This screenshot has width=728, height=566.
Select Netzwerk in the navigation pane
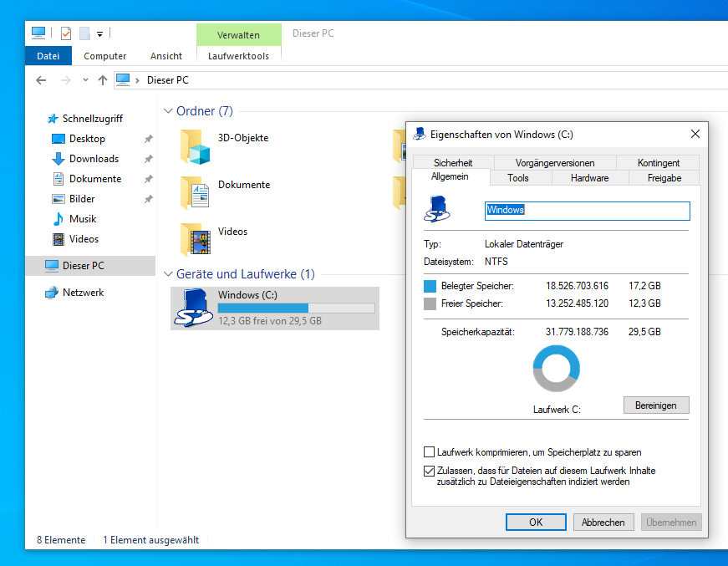click(x=83, y=293)
